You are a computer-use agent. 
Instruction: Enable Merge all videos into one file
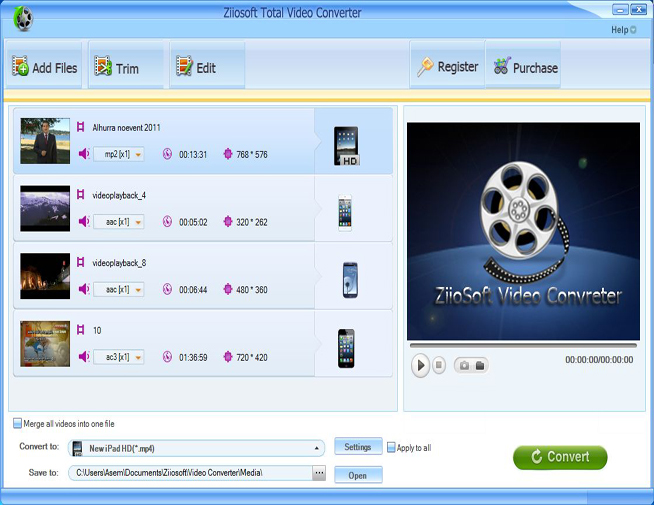tap(18, 424)
